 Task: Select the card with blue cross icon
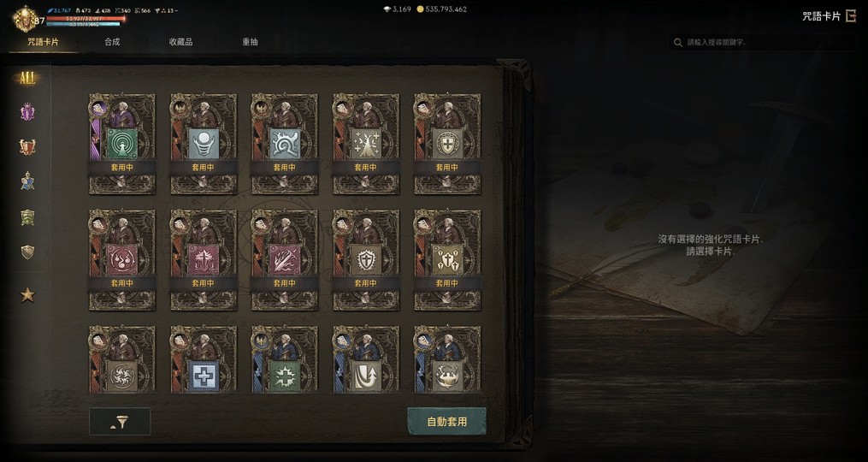coord(204,359)
